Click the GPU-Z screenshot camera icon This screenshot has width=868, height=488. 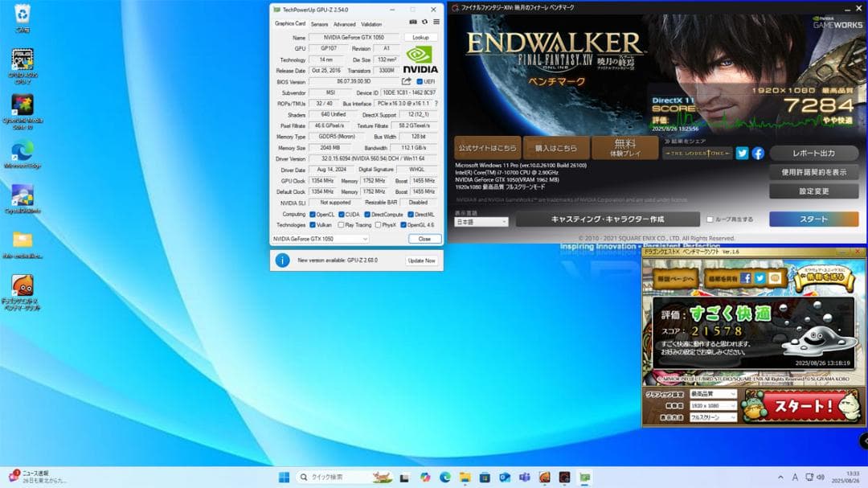[413, 23]
